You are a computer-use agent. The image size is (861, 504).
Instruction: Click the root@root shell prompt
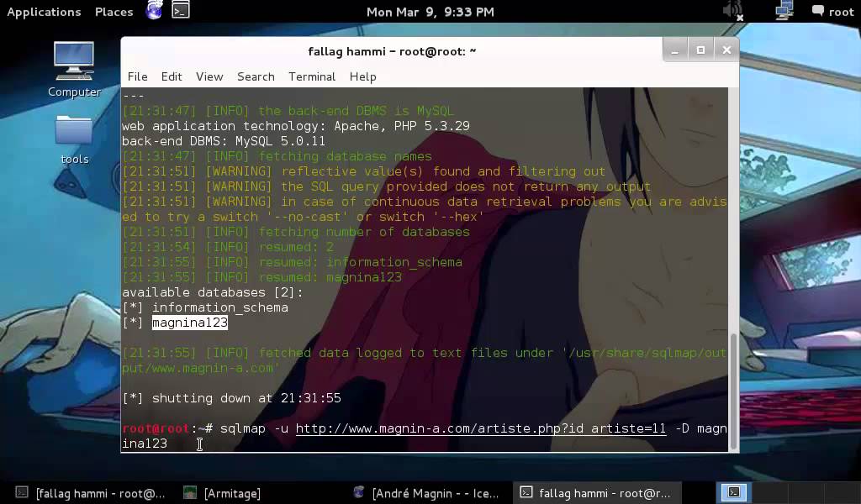click(167, 428)
